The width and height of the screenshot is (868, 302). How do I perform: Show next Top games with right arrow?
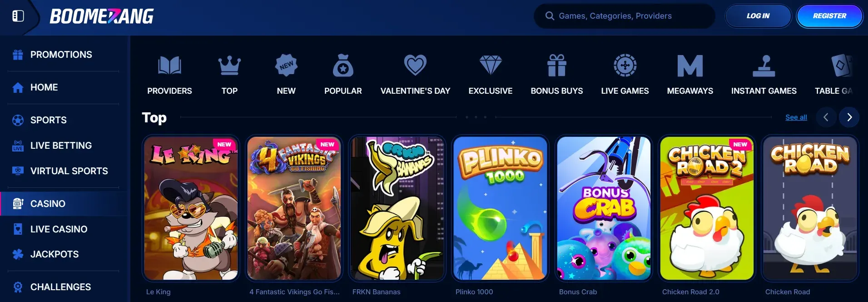tap(849, 117)
